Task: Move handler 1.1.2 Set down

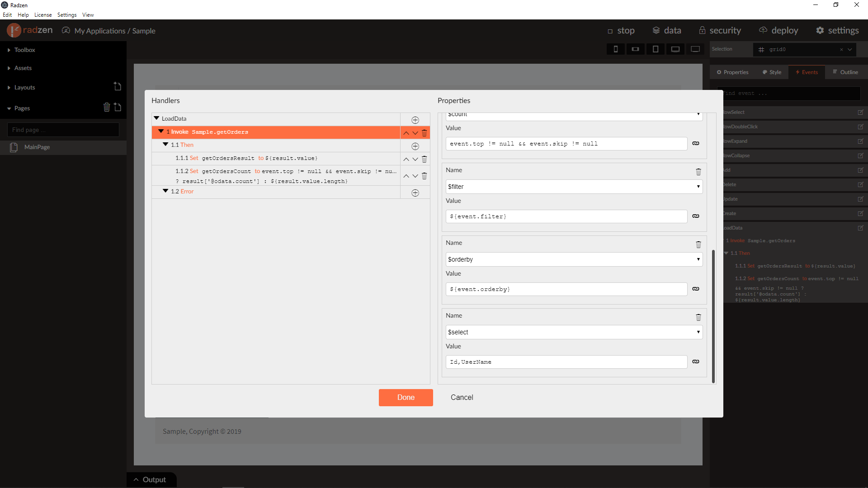Action: (x=415, y=176)
